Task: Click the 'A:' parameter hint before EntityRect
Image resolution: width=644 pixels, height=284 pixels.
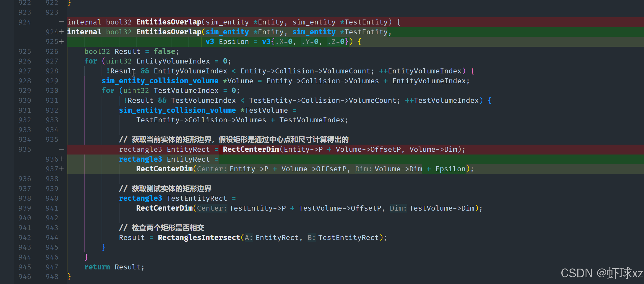Action: (x=249, y=238)
